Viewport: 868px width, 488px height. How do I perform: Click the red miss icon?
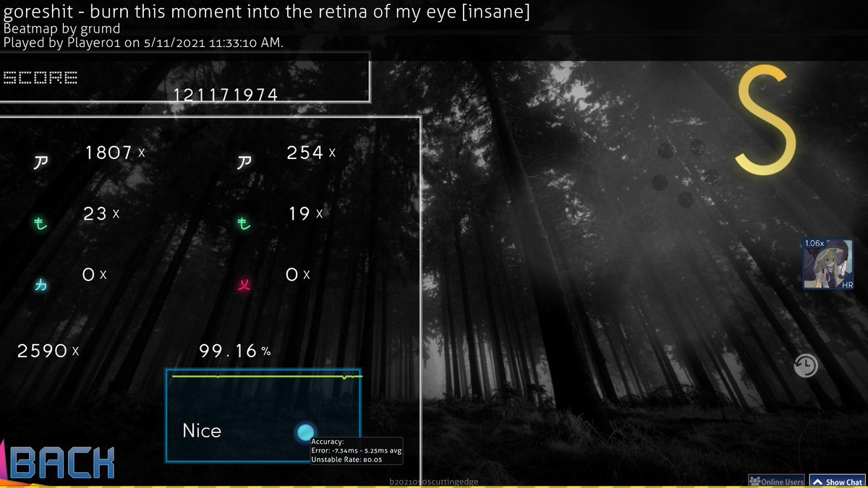click(244, 286)
